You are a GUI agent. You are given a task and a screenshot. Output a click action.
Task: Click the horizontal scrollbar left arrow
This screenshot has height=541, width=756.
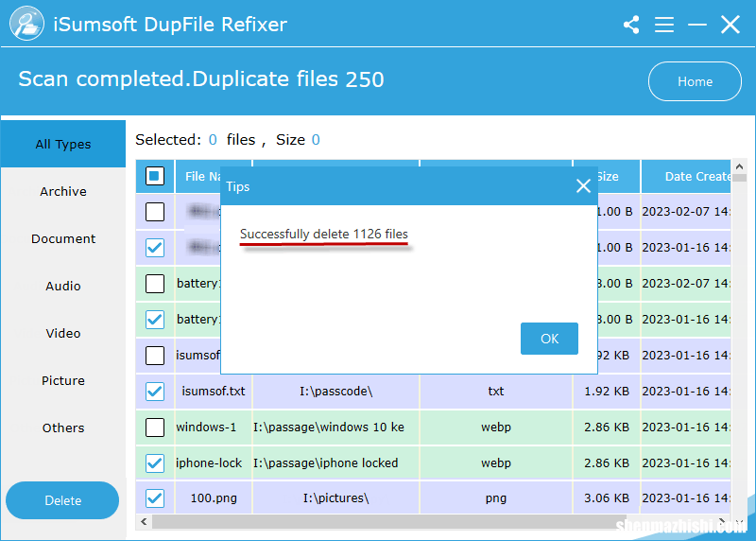(x=144, y=522)
